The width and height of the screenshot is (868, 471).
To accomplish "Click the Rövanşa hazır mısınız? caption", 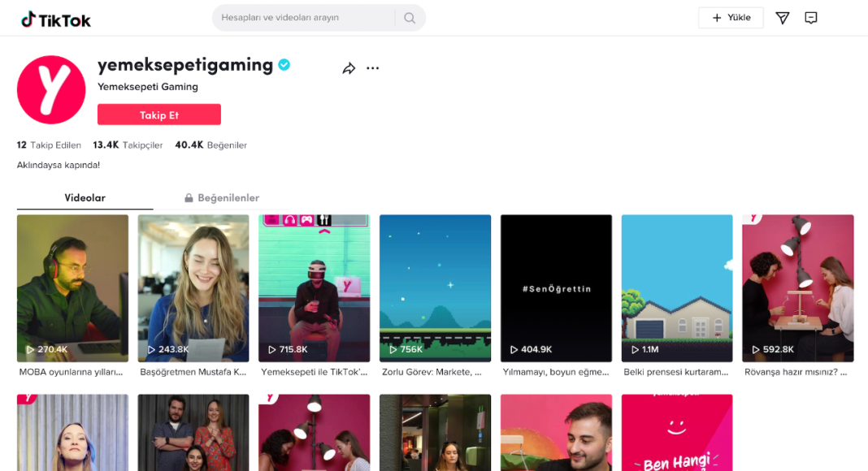I will coord(796,372).
